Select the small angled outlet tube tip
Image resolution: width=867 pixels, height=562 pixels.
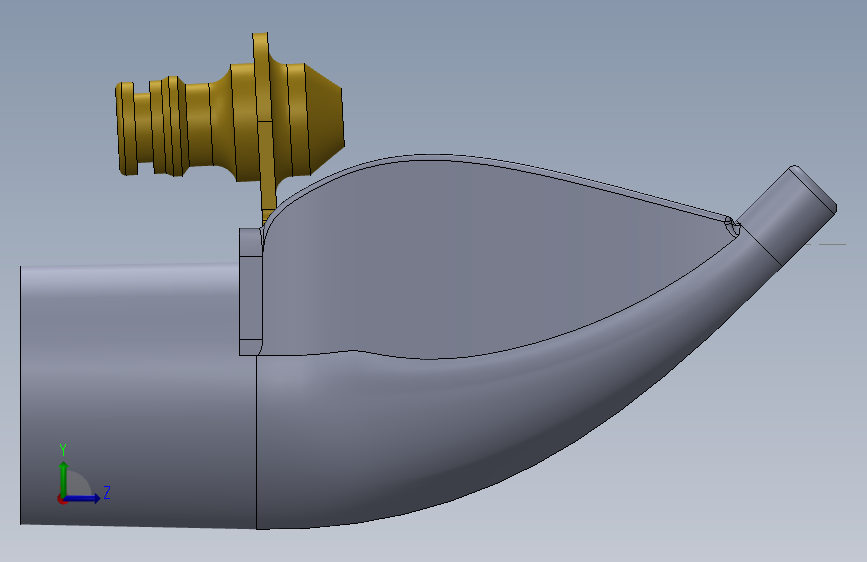pos(788,216)
